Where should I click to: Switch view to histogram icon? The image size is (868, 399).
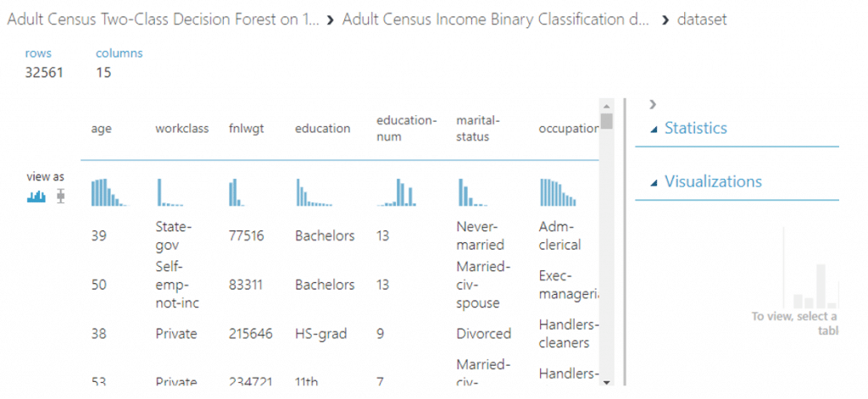tap(36, 196)
